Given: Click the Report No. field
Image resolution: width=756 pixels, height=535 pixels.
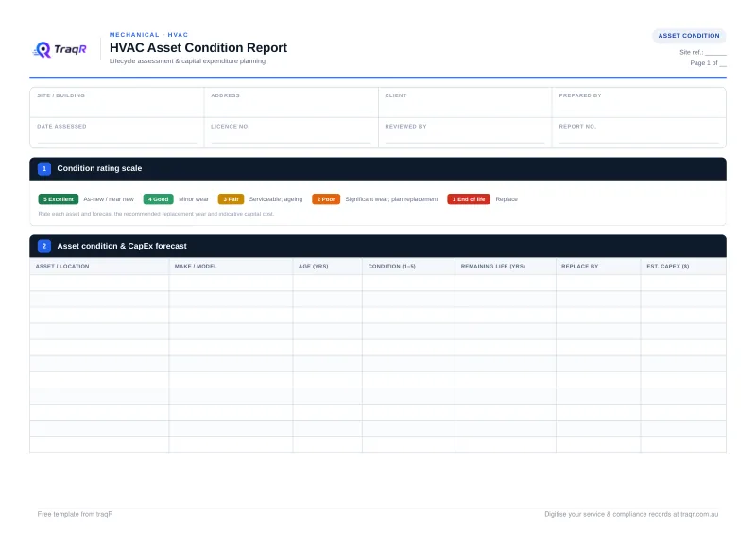Looking at the screenshot, I should coord(639,132).
